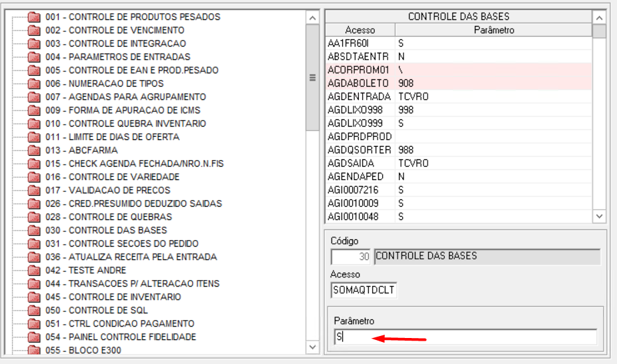Click the tree panel scrollbar thumb
617x364 pixels.
(312, 77)
